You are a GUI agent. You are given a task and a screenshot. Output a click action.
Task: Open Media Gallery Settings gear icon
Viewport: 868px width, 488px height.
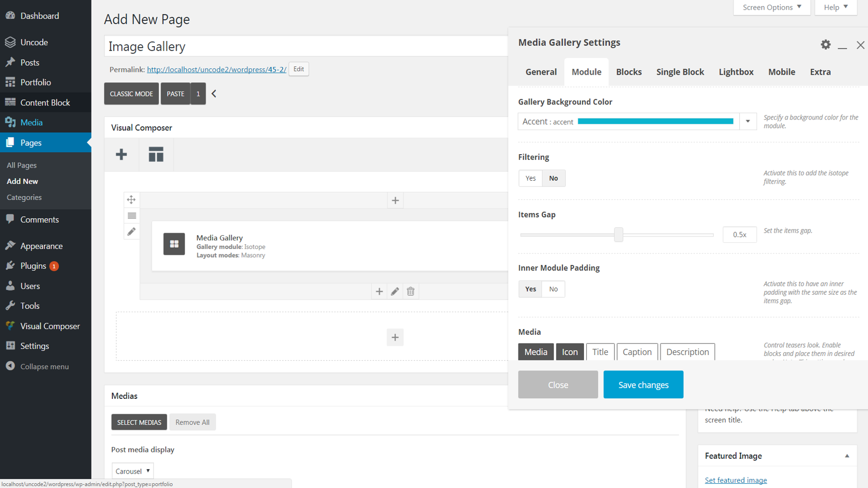[826, 45]
